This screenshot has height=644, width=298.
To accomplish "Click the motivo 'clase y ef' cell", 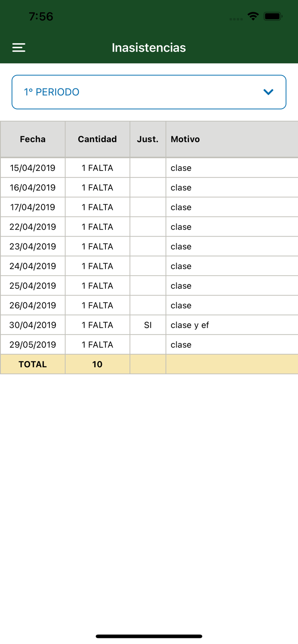I will (x=190, y=325).
